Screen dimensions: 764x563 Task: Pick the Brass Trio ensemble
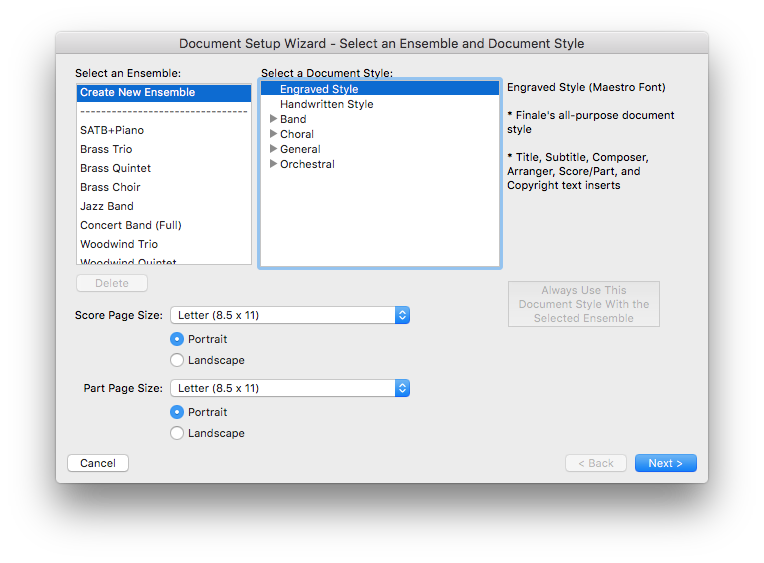164,149
